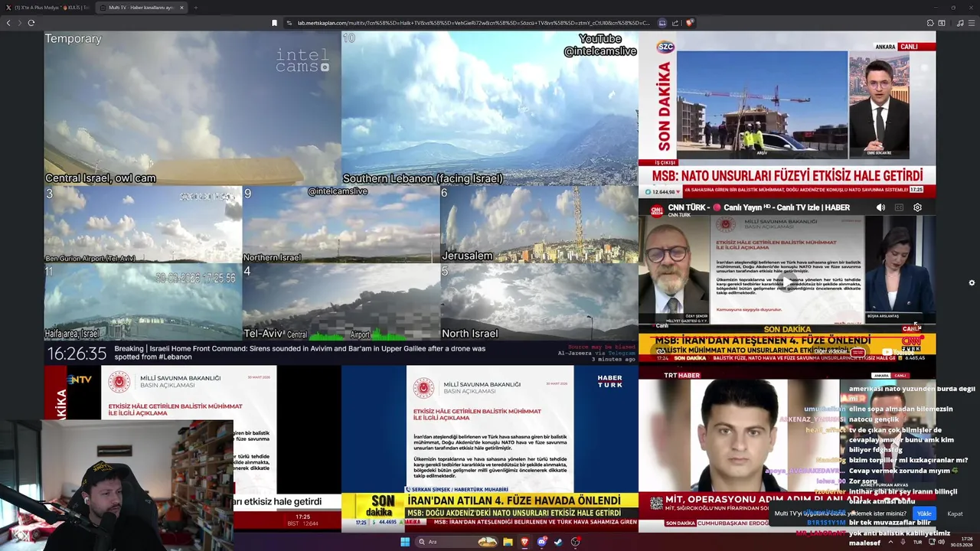Go back in browser

pos(8,23)
